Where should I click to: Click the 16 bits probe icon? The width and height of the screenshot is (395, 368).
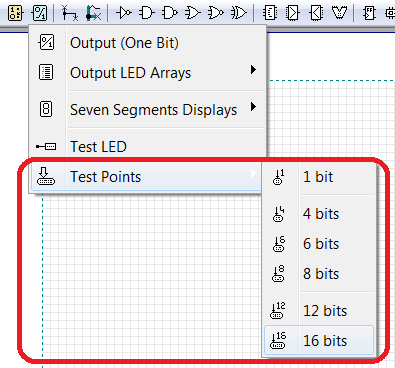click(x=278, y=341)
